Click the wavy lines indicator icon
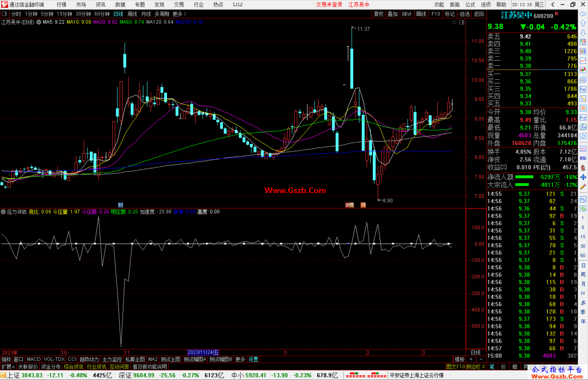This screenshot has height=380, width=588. tap(583, 149)
